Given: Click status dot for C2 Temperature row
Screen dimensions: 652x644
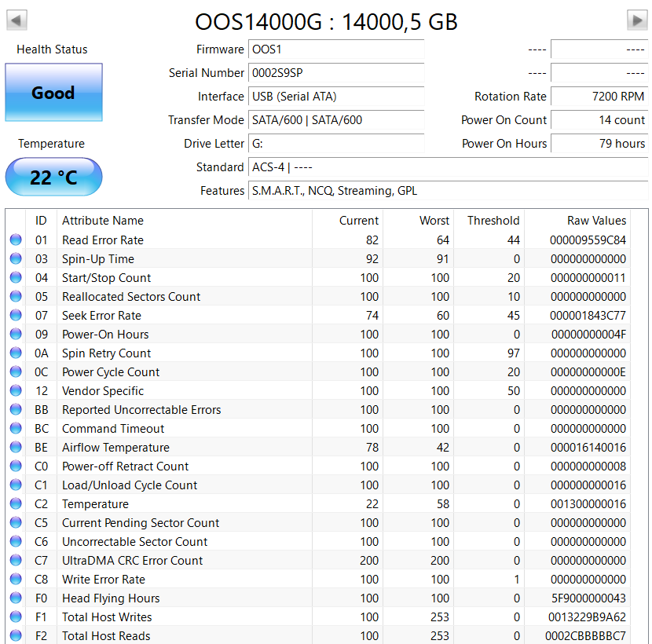Looking at the screenshot, I should (x=16, y=503).
